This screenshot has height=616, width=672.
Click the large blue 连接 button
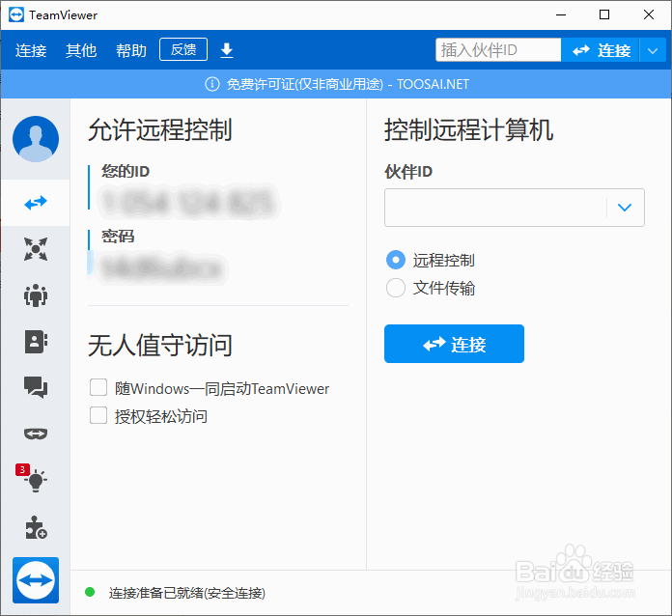click(455, 344)
